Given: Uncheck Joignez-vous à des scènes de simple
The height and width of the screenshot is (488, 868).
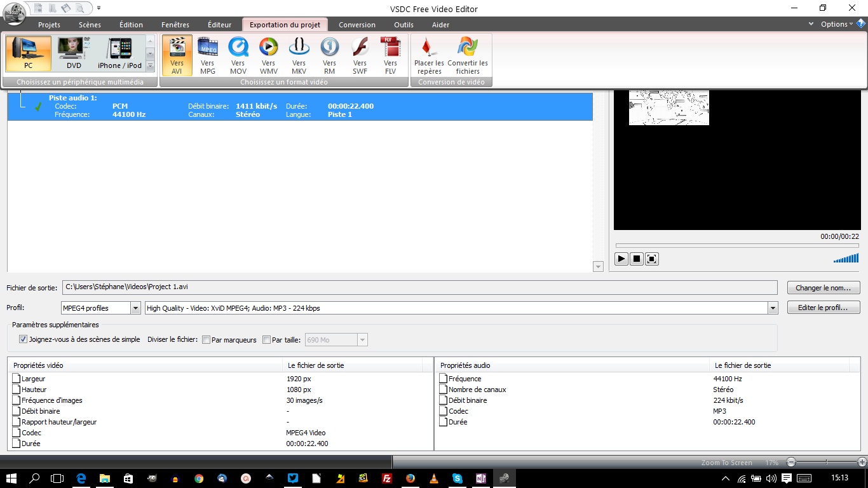Looking at the screenshot, I should (x=24, y=339).
